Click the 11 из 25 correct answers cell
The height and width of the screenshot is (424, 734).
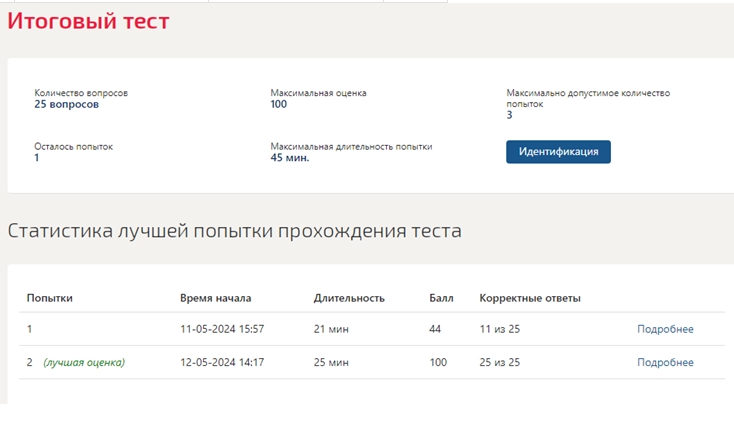[499, 329]
